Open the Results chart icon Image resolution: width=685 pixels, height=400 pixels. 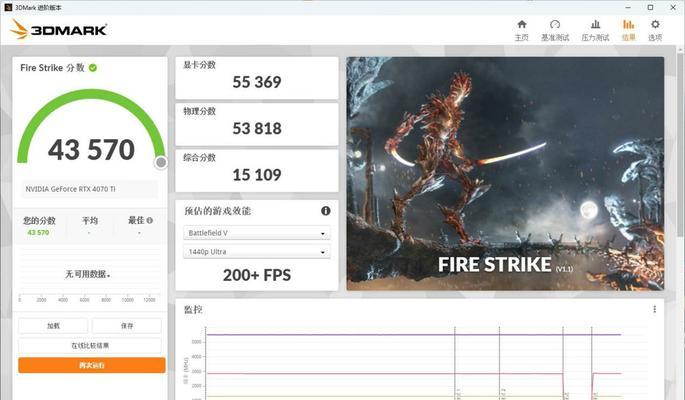click(628, 24)
